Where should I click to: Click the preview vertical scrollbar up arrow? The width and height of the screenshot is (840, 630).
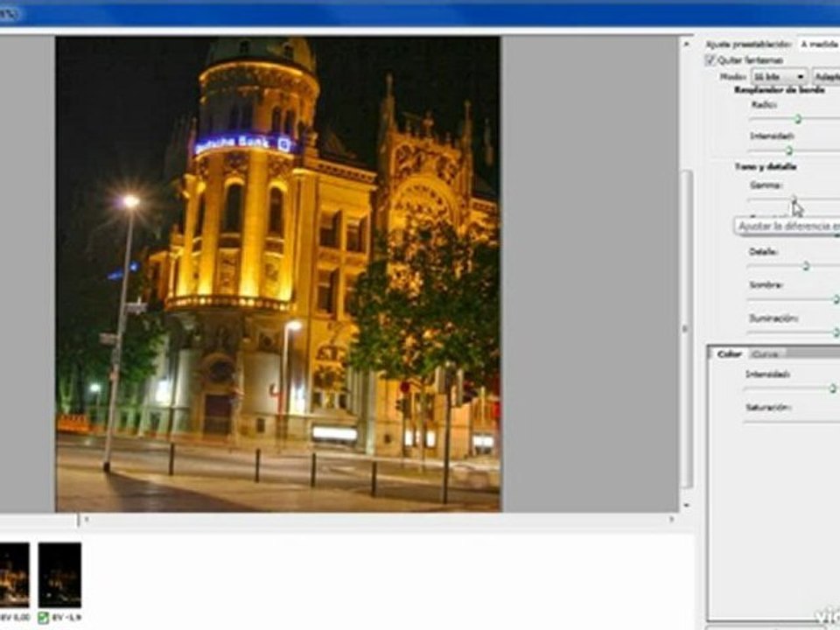click(686, 45)
